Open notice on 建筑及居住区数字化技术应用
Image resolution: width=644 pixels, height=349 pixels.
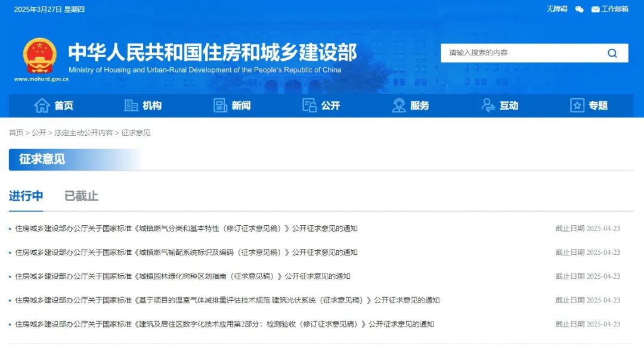click(225, 324)
